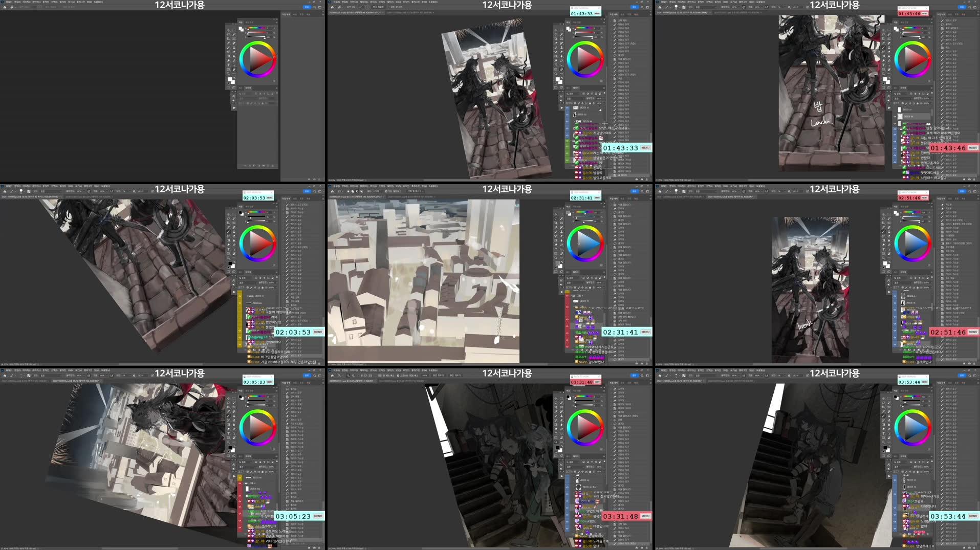Click the 보기 재설정 button in the 01:43:33 frame
Screen dimensions: 980x550
tap(378, 7)
